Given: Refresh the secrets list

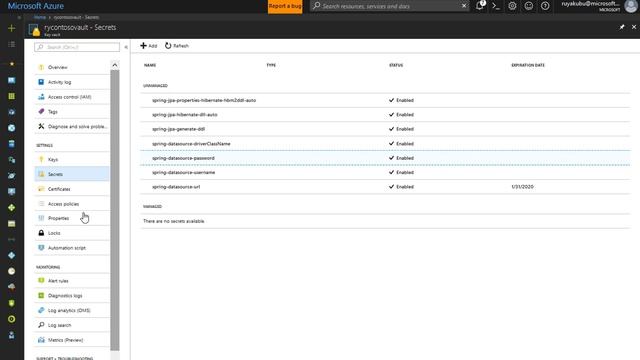Looking at the screenshot, I should point(177,46).
